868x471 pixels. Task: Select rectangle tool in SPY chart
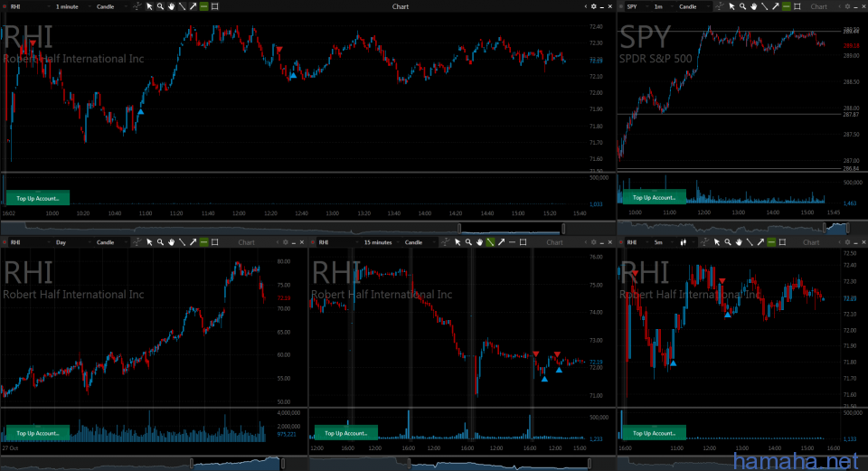coord(797,6)
